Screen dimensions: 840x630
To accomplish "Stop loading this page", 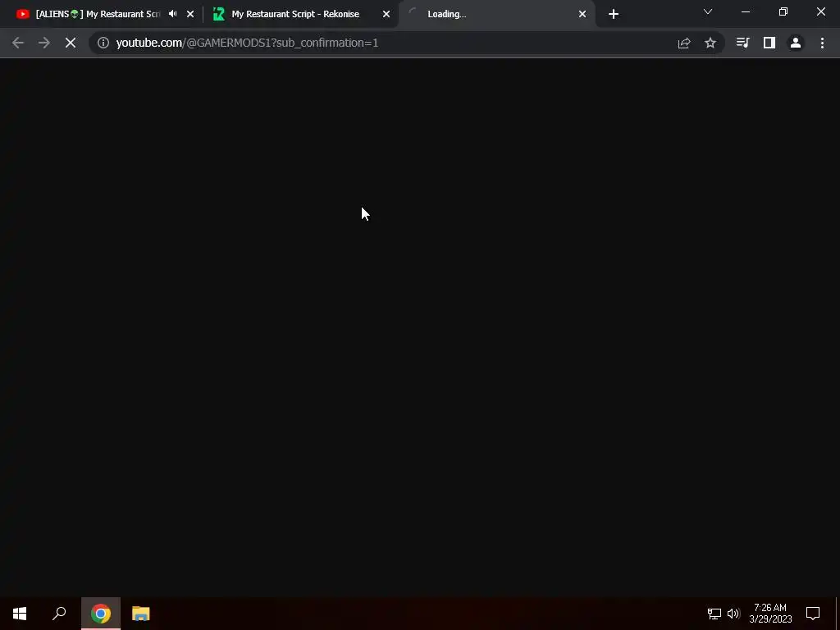I will (71, 43).
